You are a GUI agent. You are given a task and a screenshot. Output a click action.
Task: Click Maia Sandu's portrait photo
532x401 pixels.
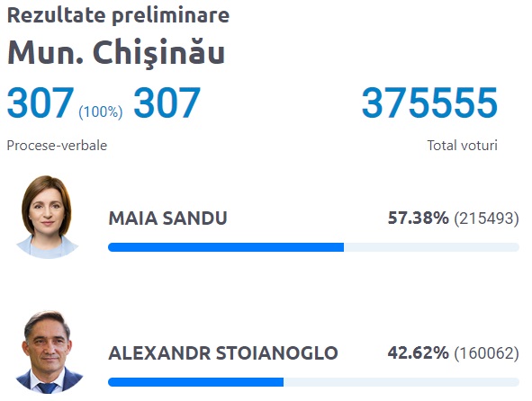[x=47, y=217]
